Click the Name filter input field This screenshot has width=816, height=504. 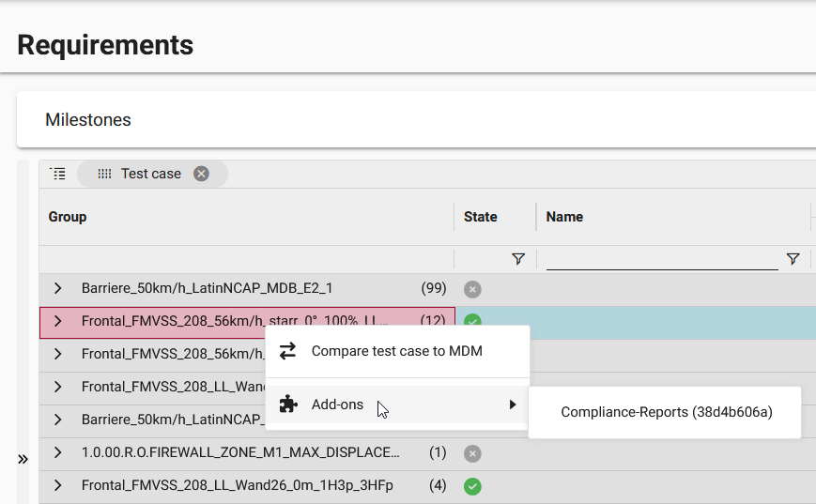click(662, 259)
